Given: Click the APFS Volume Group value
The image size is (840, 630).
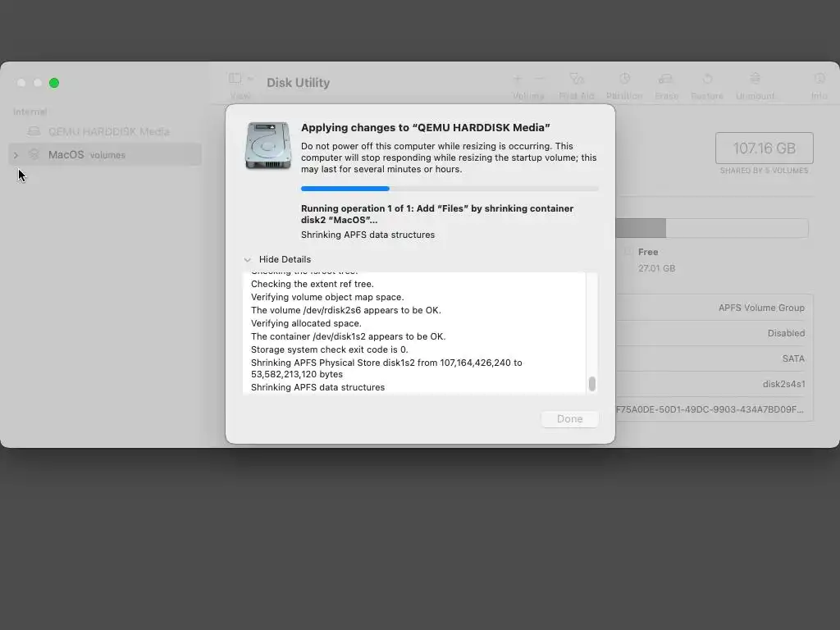Looking at the screenshot, I should pyautogui.click(x=761, y=308).
